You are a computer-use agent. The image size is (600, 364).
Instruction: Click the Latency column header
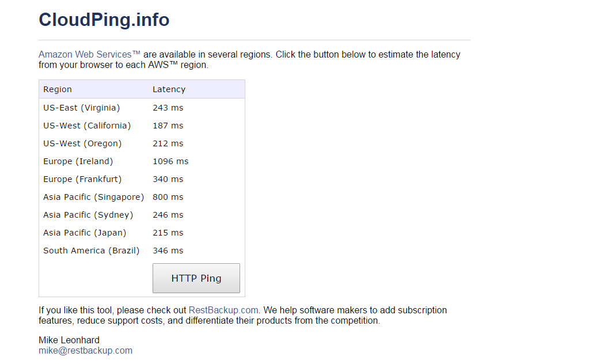coord(169,89)
